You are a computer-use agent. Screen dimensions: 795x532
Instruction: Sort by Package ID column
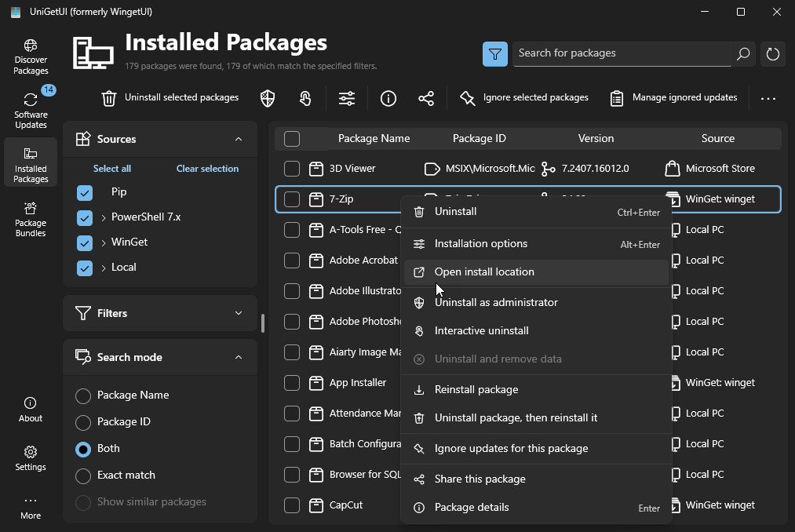[x=480, y=138]
